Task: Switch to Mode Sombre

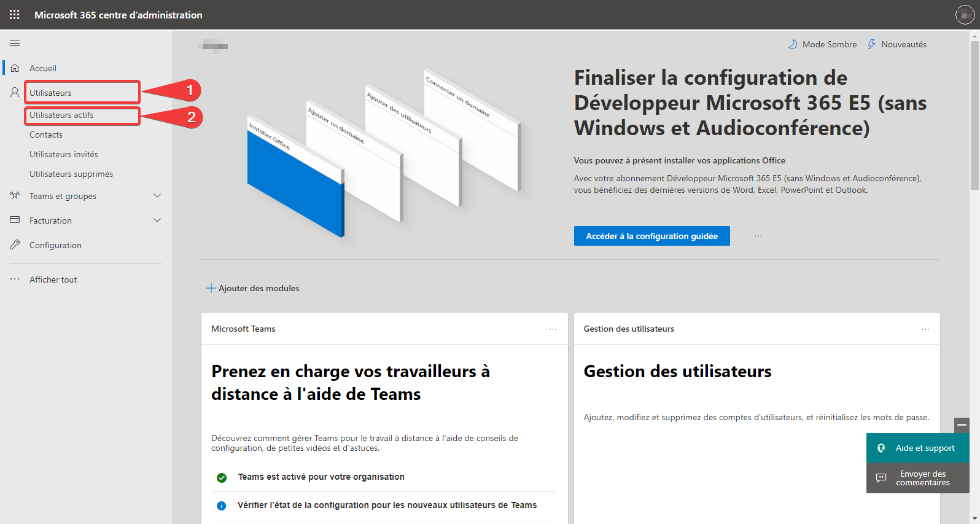Action: pos(822,44)
